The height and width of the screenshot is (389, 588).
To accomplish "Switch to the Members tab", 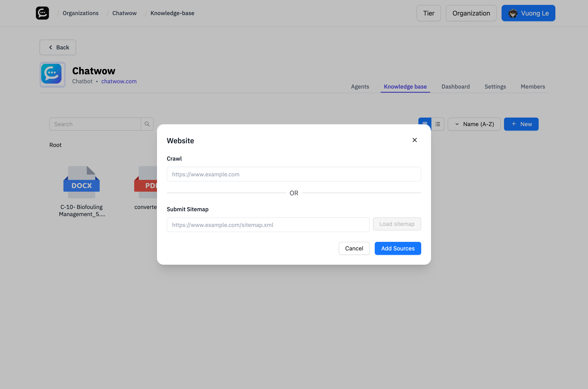I will pos(533,86).
